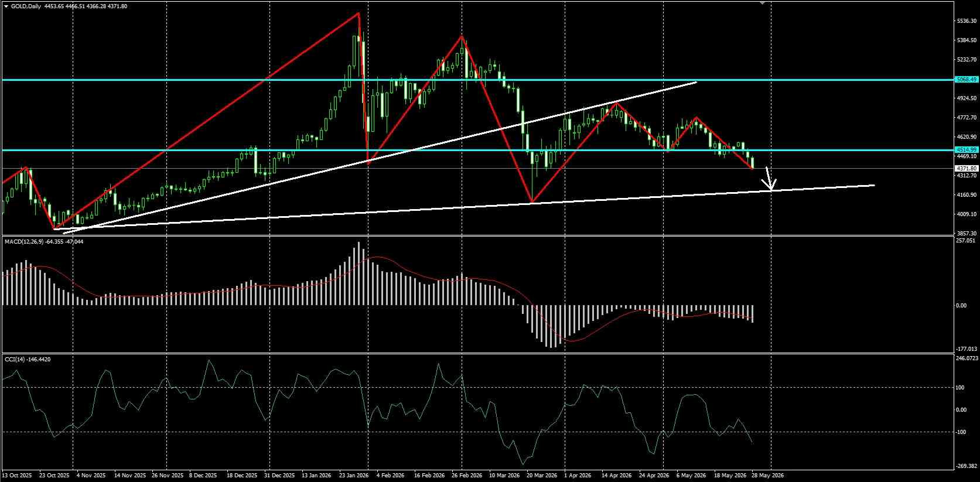Image resolution: width=980 pixels, height=482 pixels.
Task: Click 4160.90 on the price scale
Action: [966, 195]
